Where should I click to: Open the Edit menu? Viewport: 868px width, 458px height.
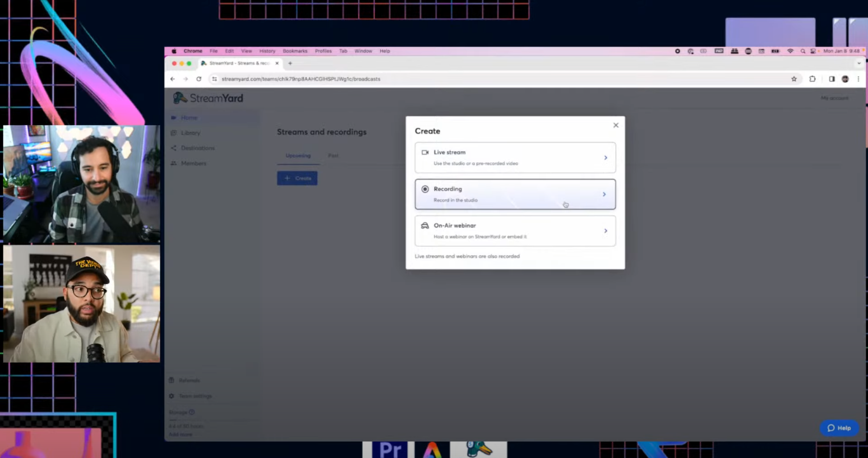coord(229,51)
